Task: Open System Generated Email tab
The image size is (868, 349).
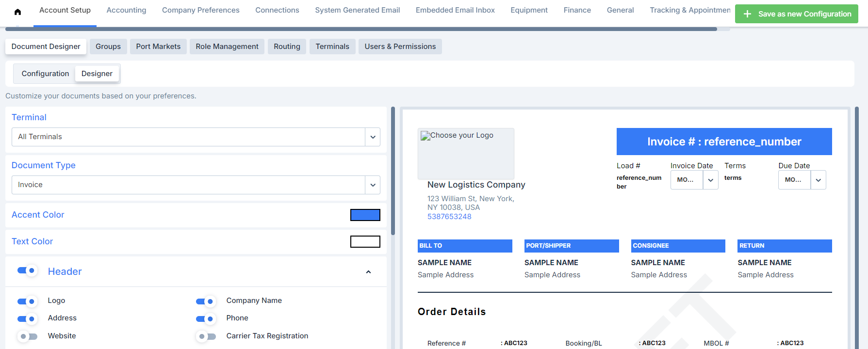Action: pos(358,10)
